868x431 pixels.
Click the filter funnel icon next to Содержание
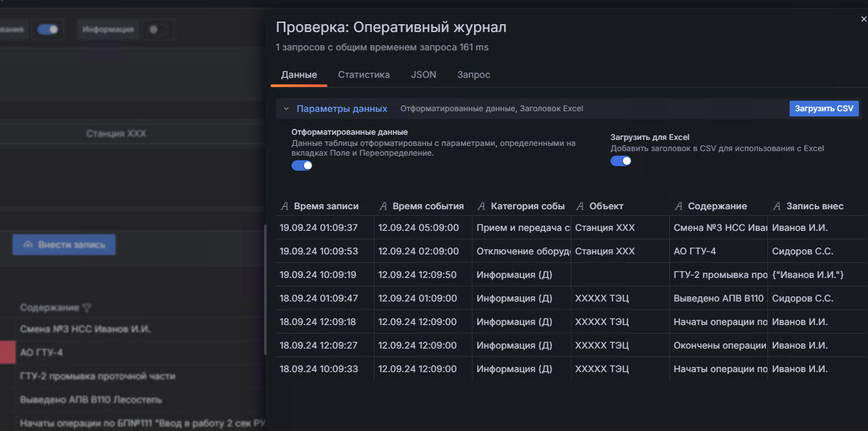tap(87, 307)
